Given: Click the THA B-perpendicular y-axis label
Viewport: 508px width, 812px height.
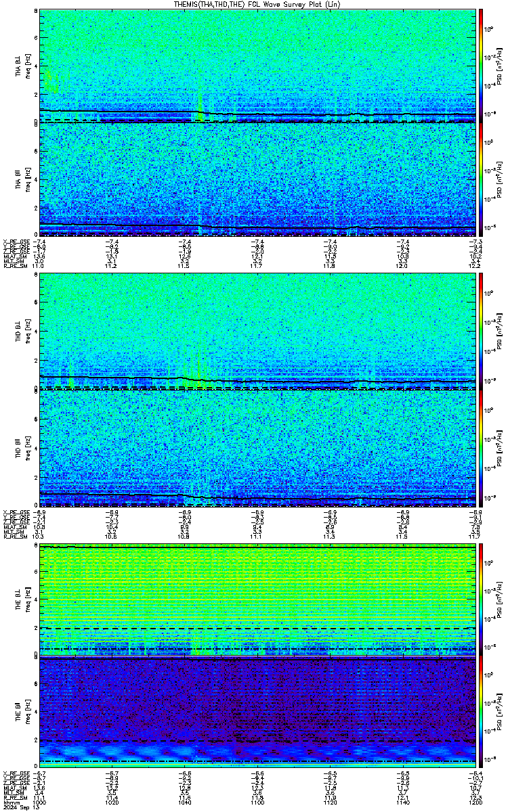Looking at the screenshot, I should [x=23, y=66].
